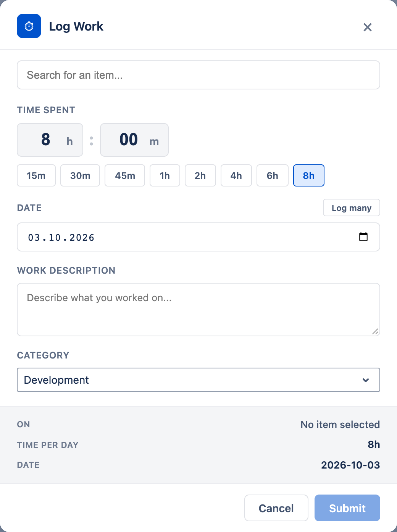Click the text area resize handle
397x532 pixels.
(x=376, y=332)
